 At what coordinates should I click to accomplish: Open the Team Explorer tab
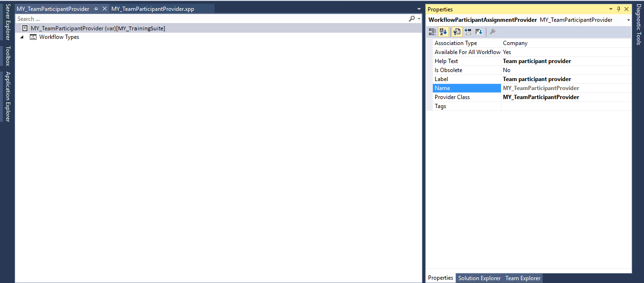[x=523, y=278]
